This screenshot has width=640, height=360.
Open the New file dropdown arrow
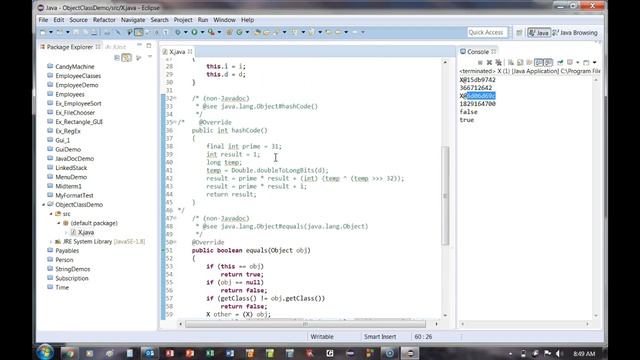(x=51, y=32)
